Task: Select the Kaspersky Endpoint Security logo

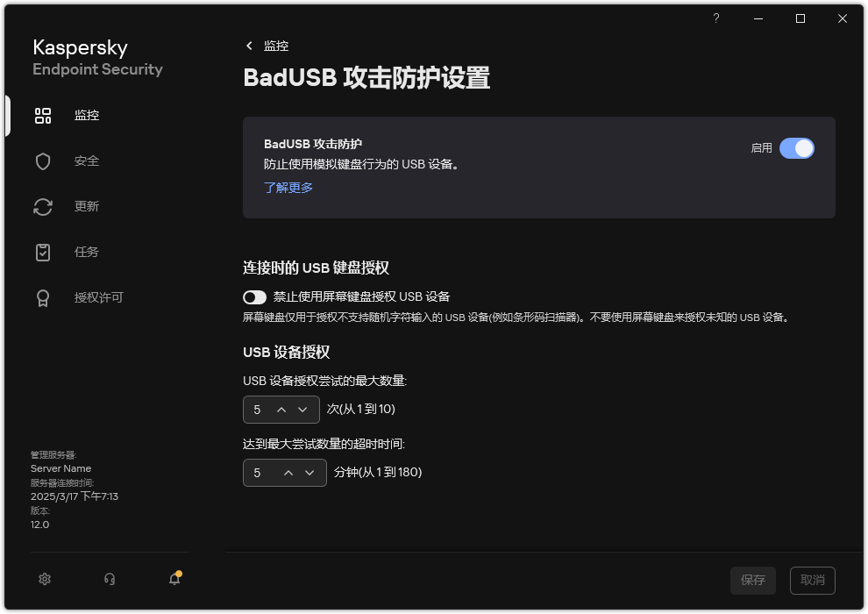Action: (96, 56)
